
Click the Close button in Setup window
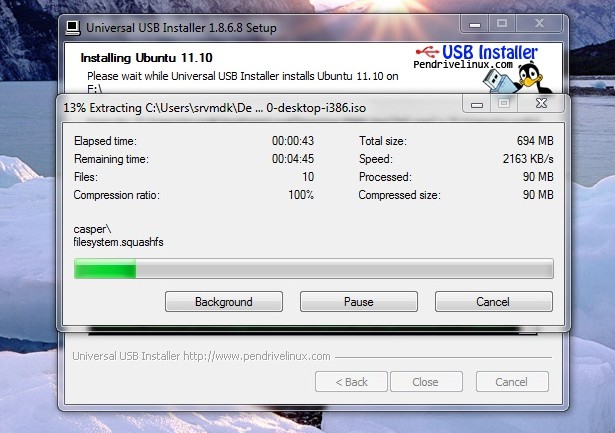(426, 382)
